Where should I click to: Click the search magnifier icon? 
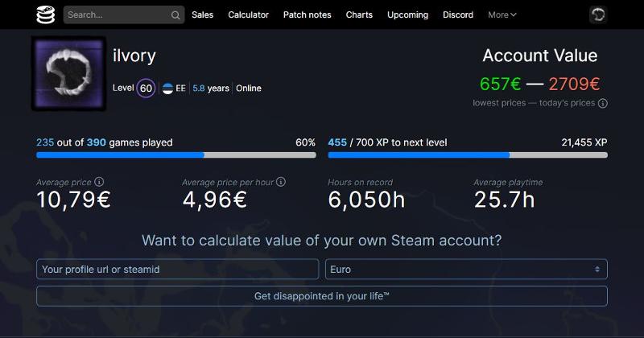pos(175,15)
